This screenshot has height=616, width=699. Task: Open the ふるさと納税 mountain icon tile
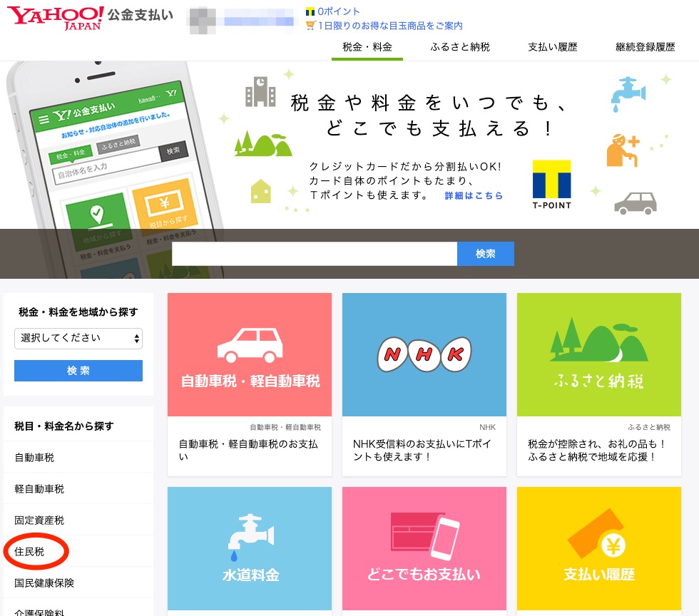tap(598, 354)
